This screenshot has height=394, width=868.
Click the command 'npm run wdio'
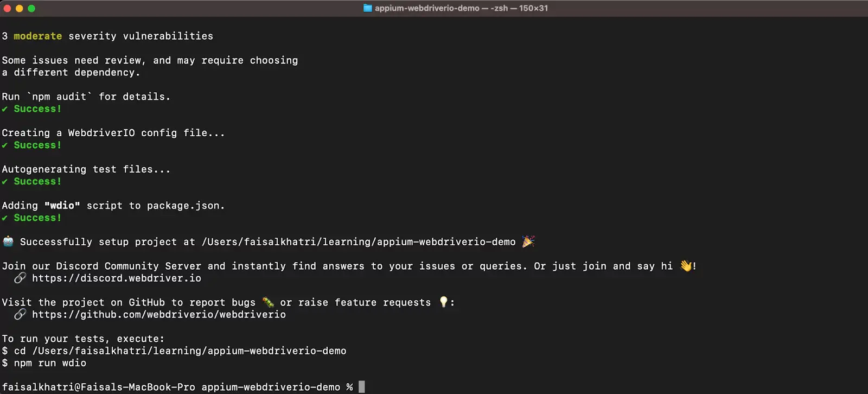click(x=50, y=363)
